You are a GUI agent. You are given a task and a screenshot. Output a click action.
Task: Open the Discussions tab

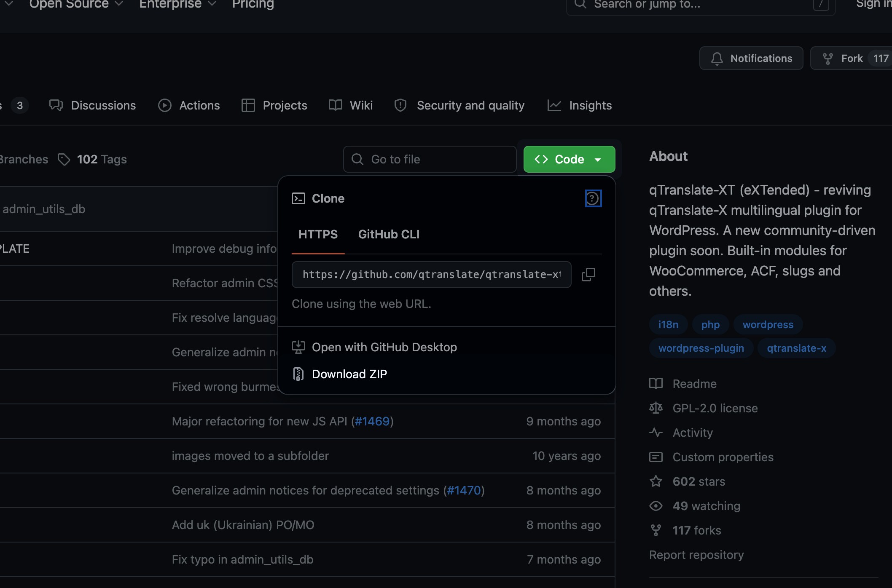click(x=92, y=105)
